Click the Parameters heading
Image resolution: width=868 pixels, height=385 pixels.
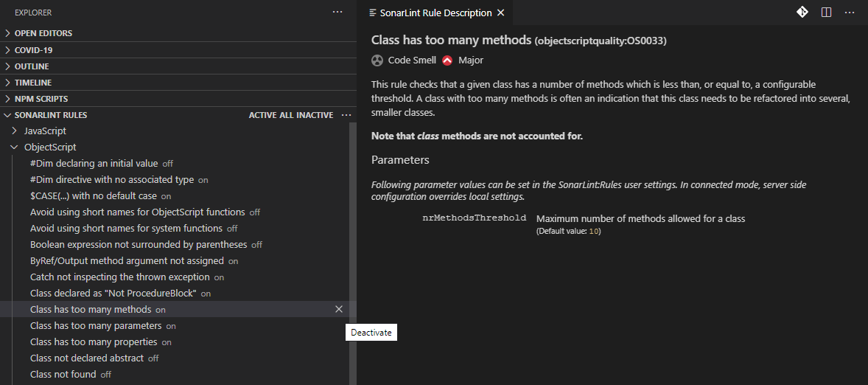click(x=400, y=160)
